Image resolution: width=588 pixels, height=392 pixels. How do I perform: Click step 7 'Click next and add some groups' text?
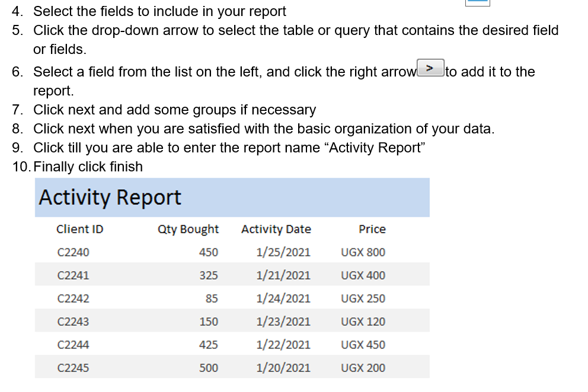(x=174, y=110)
